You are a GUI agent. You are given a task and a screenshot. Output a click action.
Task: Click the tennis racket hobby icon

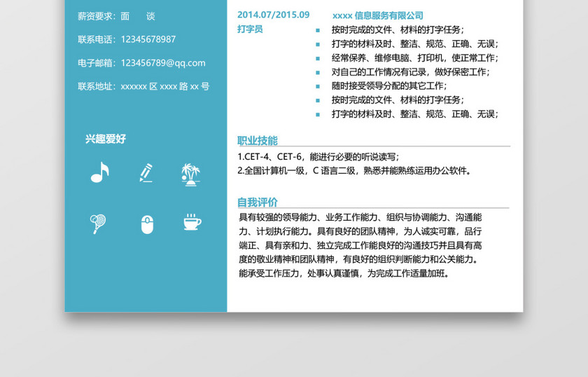[98, 224]
